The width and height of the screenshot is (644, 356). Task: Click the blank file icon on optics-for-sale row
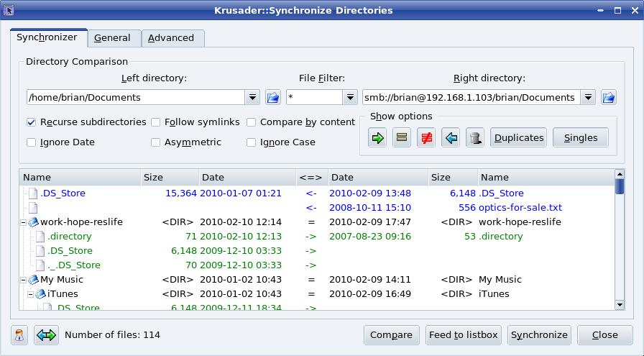coord(33,208)
